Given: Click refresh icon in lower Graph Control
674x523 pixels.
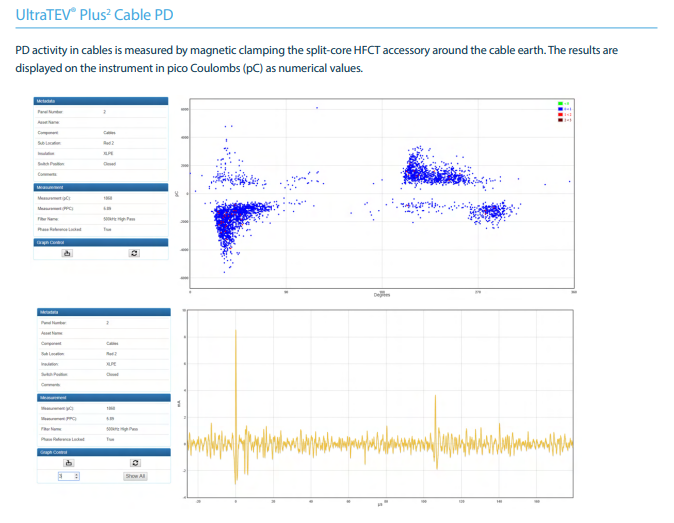Looking at the screenshot, I should [135, 463].
